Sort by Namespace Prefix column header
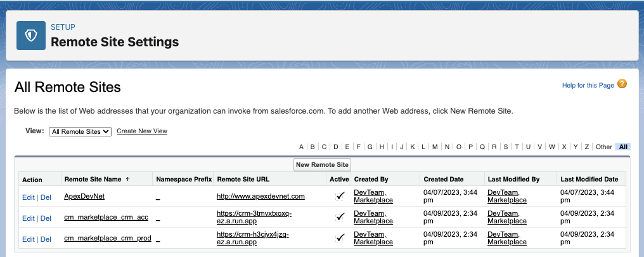Image resolution: width=644 pixels, height=257 pixels. (x=184, y=180)
